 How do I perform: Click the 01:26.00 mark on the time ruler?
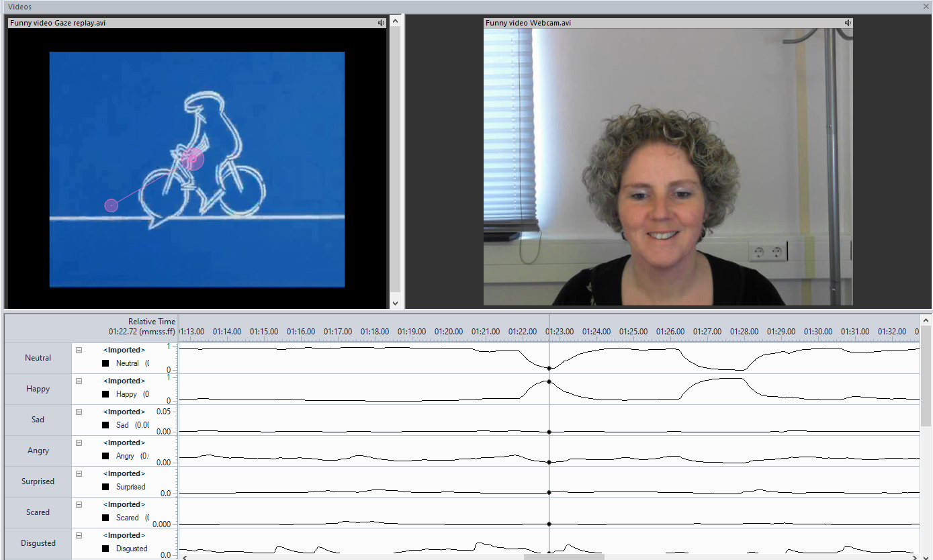(670, 332)
